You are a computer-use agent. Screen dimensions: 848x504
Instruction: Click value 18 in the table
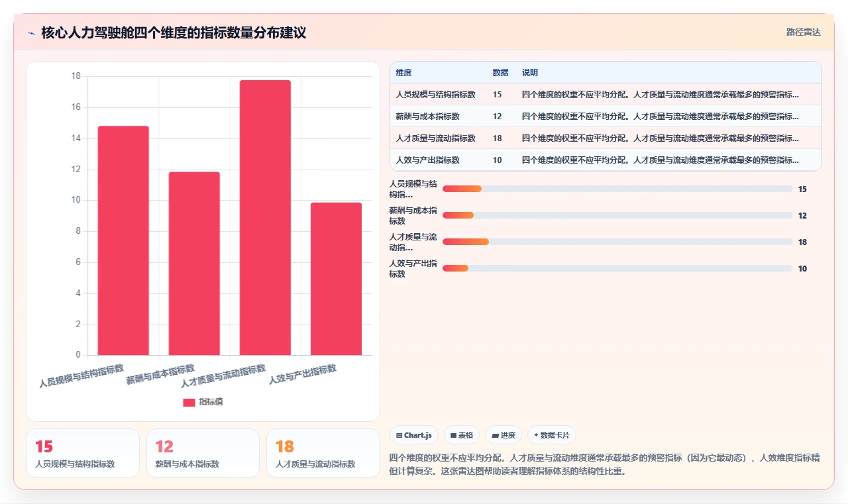pyautogui.click(x=497, y=138)
